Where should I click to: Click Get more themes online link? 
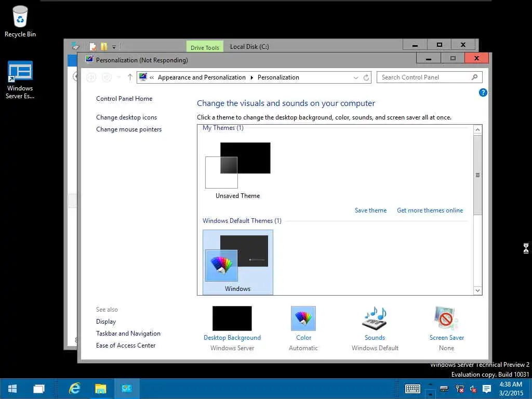[430, 210]
